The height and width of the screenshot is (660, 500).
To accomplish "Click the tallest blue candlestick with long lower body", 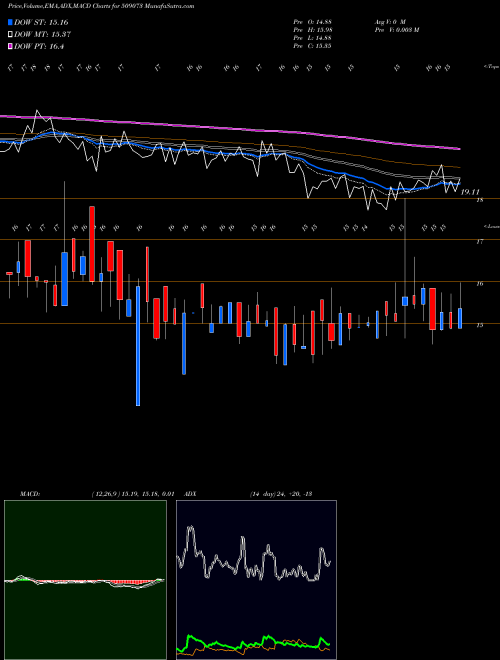I will (x=138, y=346).
